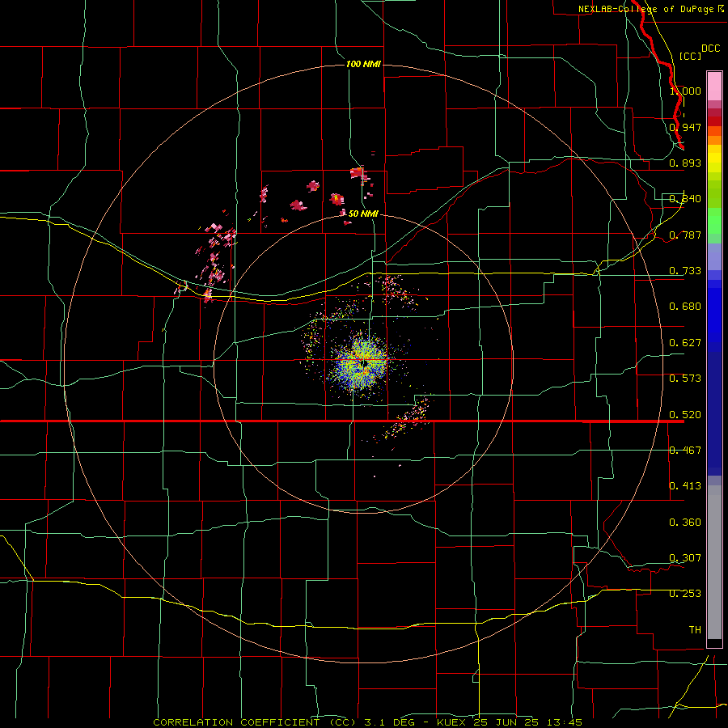
Task: Click the 50 NMI range ring label
Action: 363,214
